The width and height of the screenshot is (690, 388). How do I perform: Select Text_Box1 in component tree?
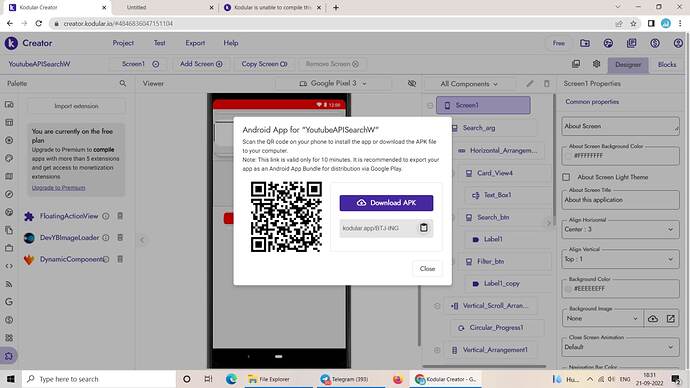click(x=497, y=195)
